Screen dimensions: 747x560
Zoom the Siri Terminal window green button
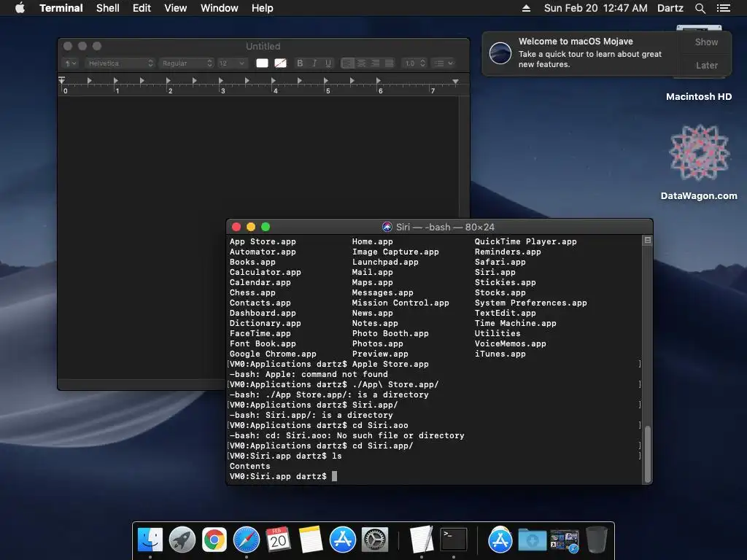pos(266,227)
